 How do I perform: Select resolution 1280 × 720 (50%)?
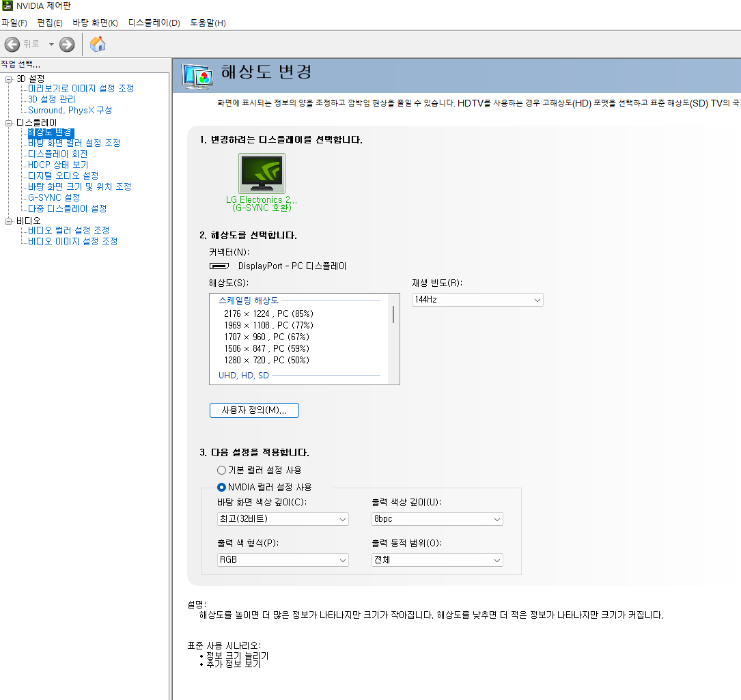tap(266, 360)
